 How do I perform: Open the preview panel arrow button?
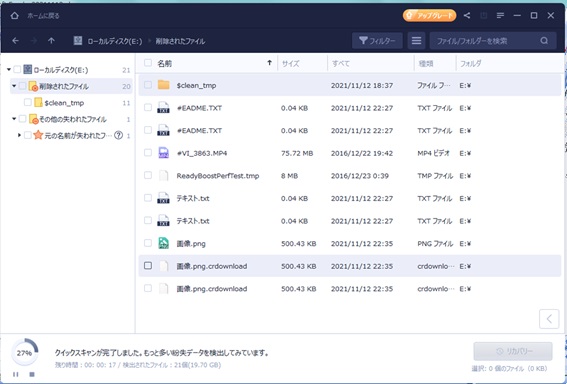click(x=549, y=319)
